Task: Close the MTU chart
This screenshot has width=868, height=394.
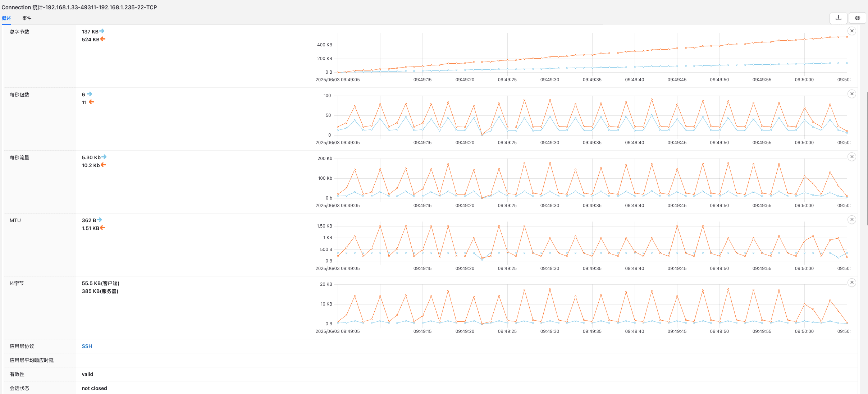Action: [852, 220]
